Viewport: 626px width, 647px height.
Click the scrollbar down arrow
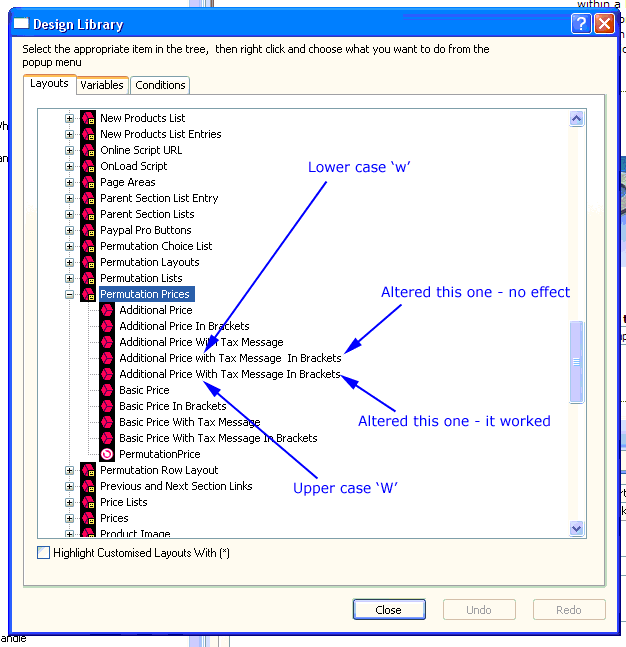(576, 527)
